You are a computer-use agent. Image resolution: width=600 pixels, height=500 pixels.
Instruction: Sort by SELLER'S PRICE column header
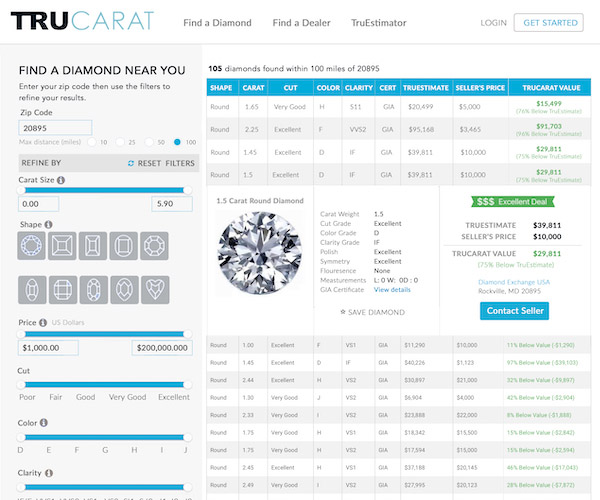click(x=480, y=88)
